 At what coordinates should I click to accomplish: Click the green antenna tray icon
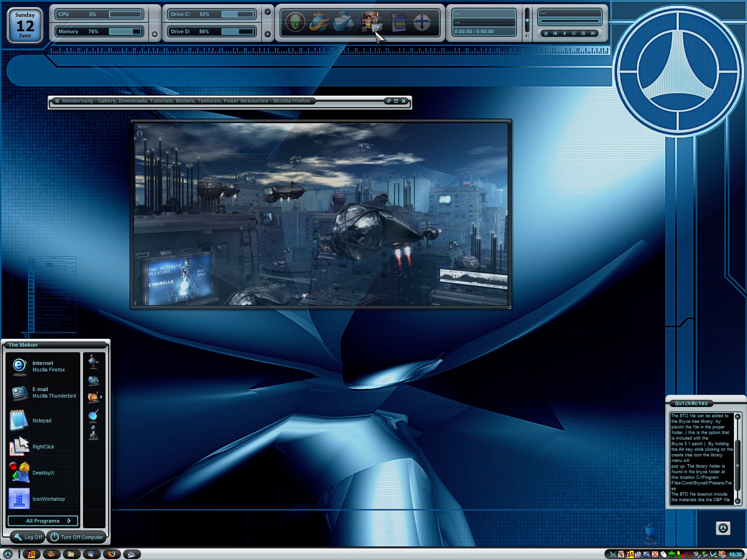pyautogui.click(x=672, y=554)
